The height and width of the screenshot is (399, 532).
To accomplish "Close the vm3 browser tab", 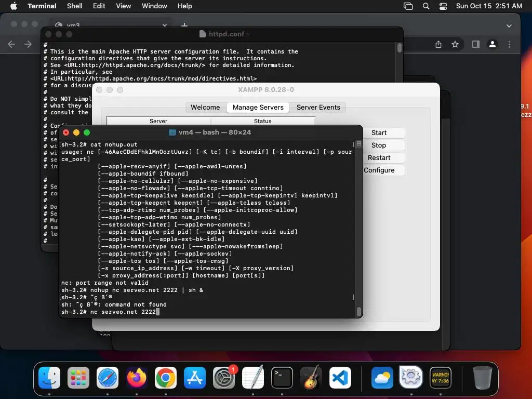I will (x=165, y=25).
